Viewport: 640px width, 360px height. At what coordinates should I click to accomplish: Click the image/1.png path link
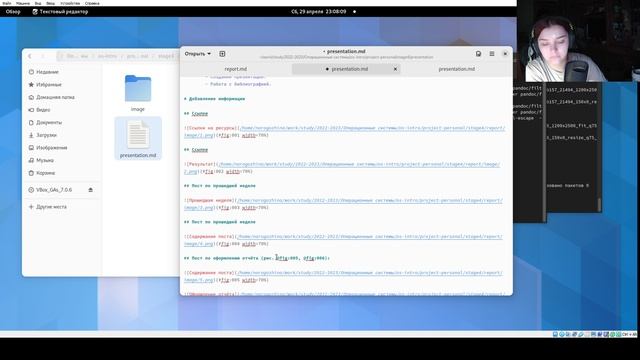(x=198, y=135)
